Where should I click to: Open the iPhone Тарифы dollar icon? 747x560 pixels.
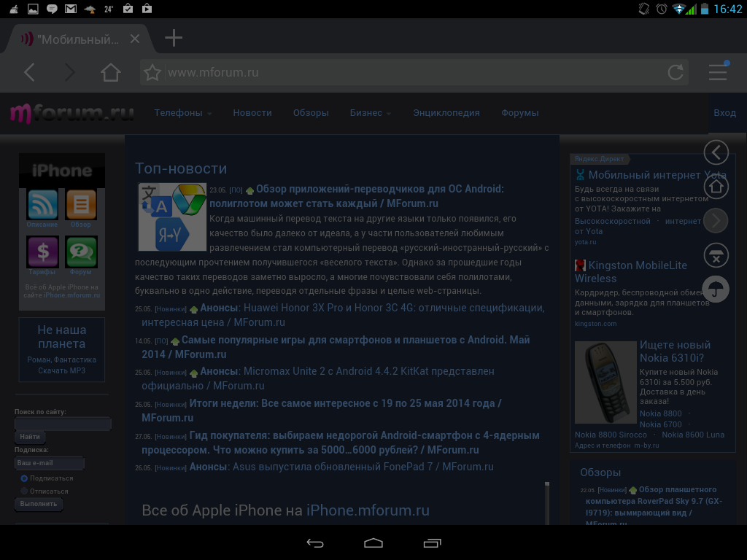pyautogui.click(x=43, y=252)
